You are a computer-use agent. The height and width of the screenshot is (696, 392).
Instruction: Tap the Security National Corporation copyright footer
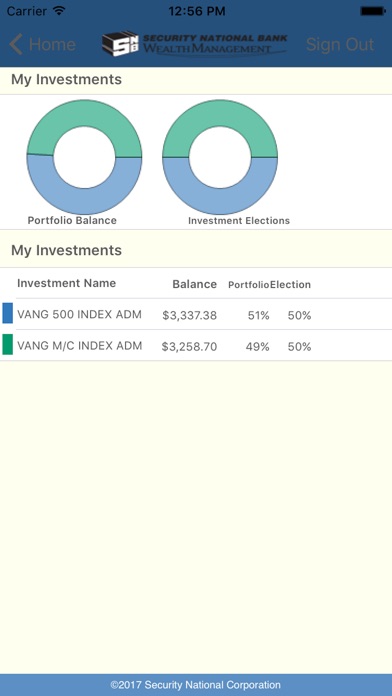click(x=196, y=685)
